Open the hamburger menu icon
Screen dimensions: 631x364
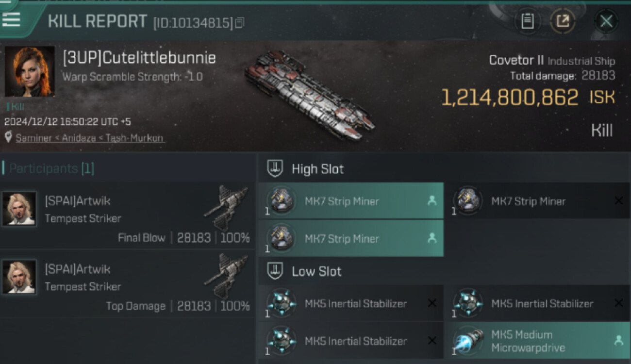tap(11, 19)
